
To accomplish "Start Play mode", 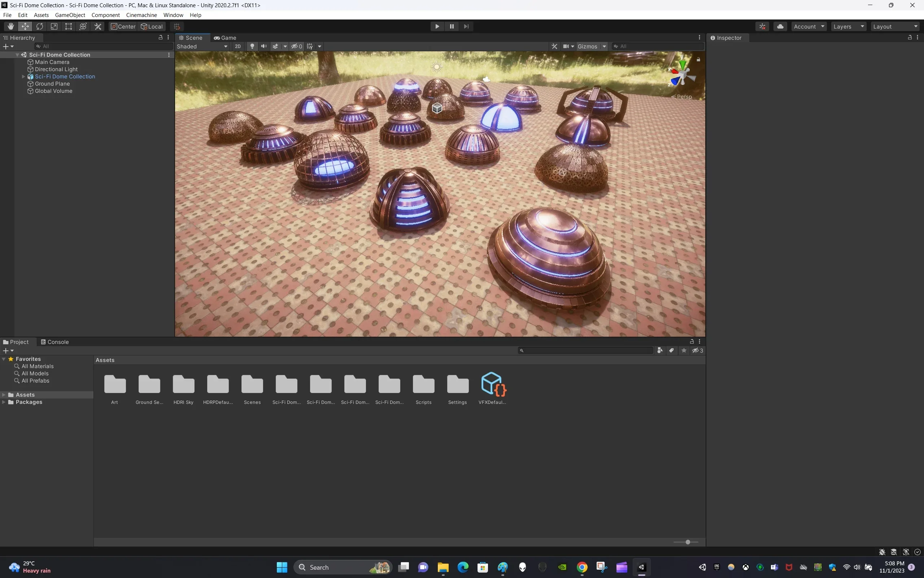I will 437,26.
